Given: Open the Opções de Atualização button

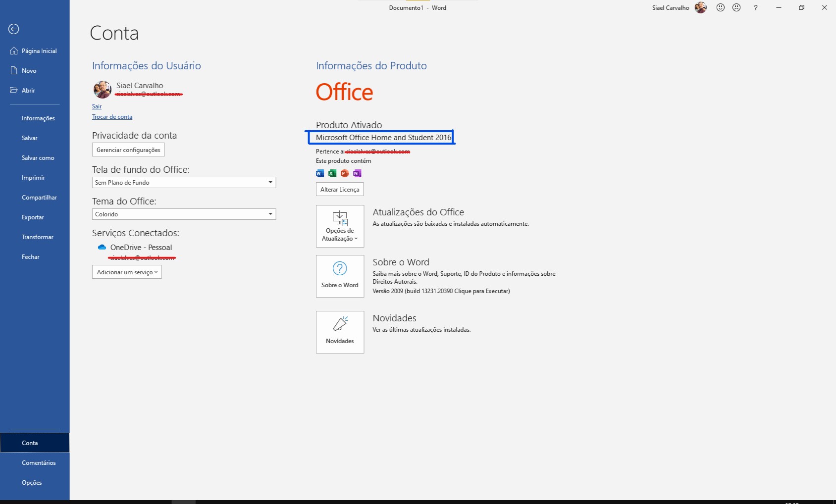Looking at the screenshot, I should pyautogui.click(x=340, y=226).
